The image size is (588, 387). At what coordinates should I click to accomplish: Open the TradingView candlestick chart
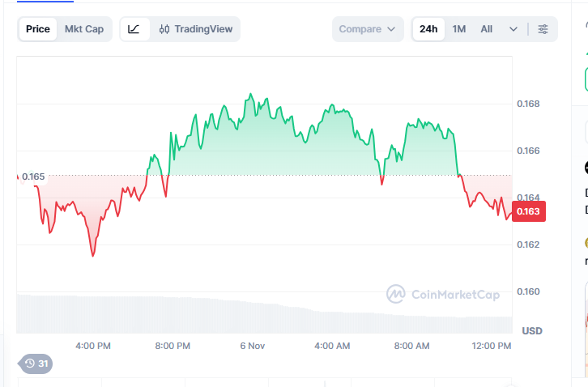(x=196, y=29)
